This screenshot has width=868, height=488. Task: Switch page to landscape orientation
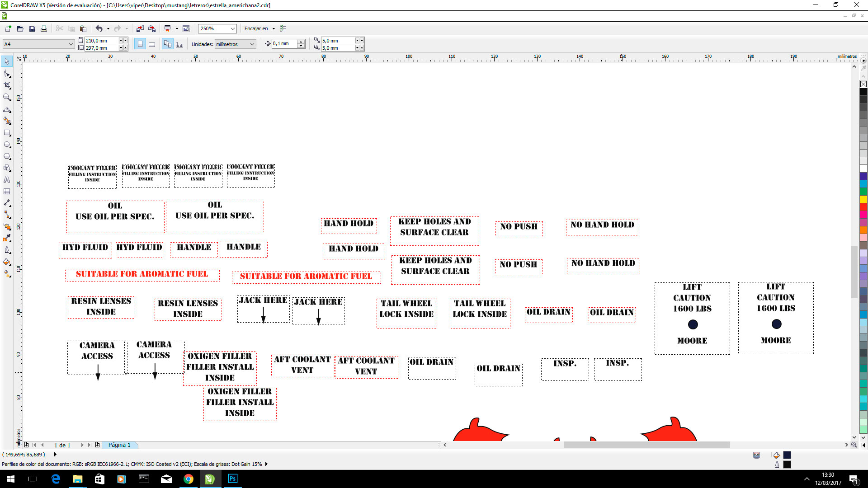coord(152,44)
